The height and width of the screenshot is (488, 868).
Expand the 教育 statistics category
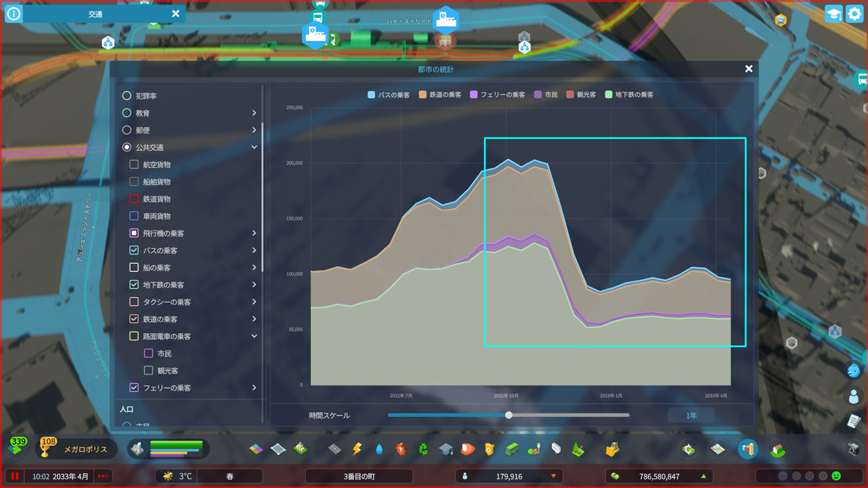254,113
